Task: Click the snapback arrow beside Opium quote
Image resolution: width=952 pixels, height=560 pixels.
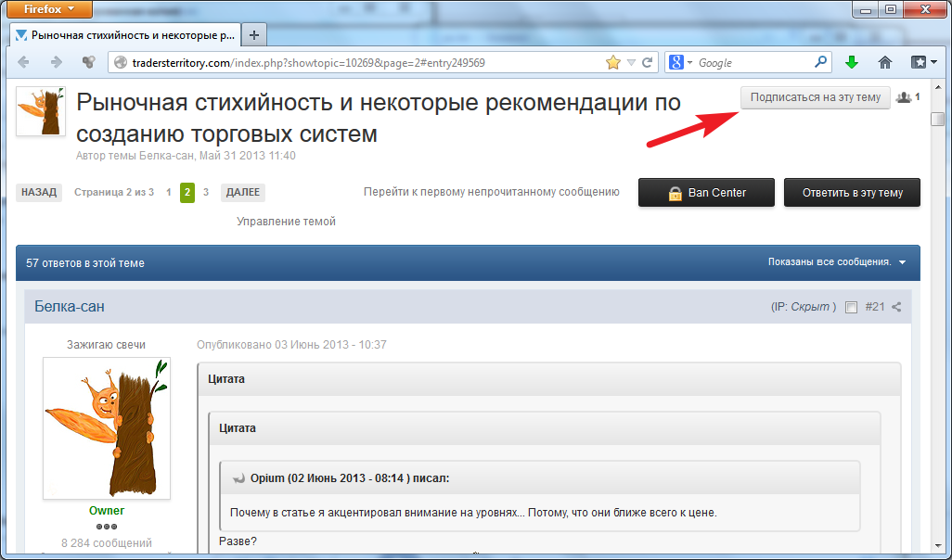Action: coord(239,478)
